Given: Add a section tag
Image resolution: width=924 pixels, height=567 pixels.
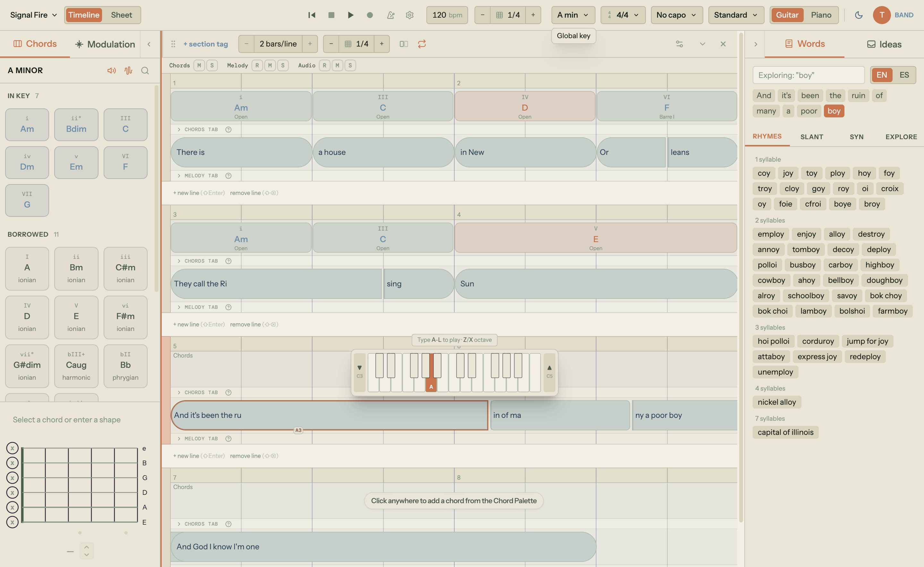Looking at the screenshot, I should 206,44.
